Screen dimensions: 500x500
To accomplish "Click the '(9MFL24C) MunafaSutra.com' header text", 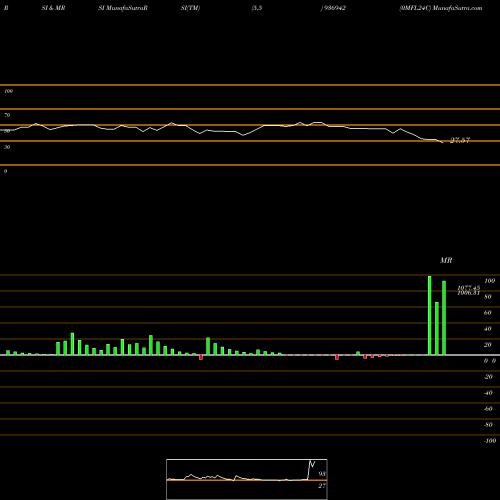I will point(441,8).
